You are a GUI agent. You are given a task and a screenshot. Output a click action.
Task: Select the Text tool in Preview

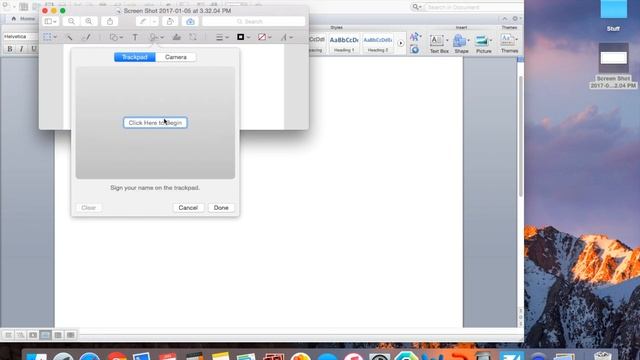(x=135, y=37)
